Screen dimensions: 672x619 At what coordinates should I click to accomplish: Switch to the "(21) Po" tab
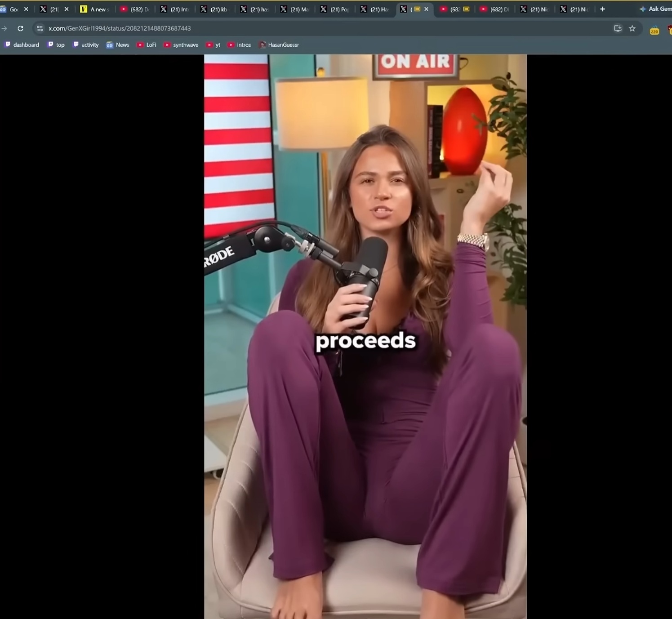click(335, 9)
